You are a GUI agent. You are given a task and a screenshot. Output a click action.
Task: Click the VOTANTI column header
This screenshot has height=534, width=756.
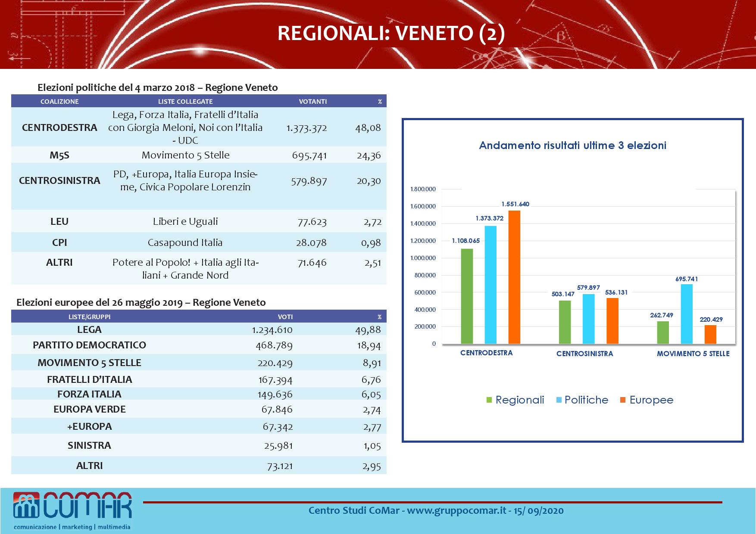[313, 102]
